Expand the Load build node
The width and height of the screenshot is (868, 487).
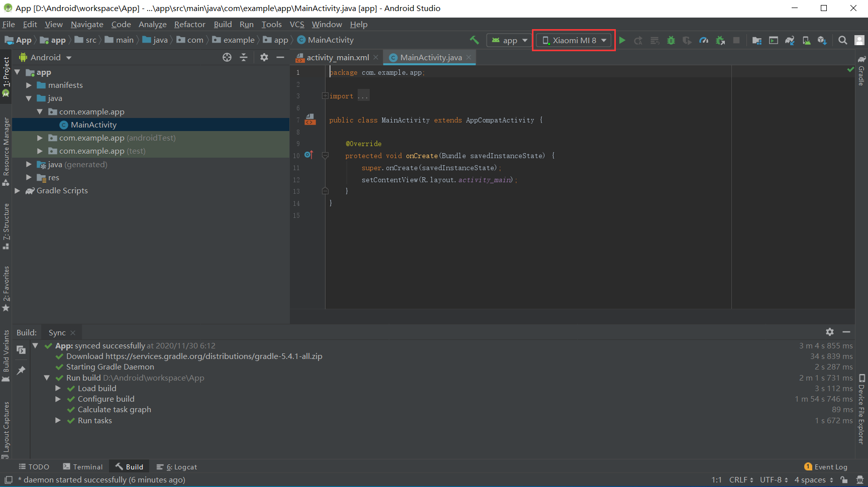point(58,388)
